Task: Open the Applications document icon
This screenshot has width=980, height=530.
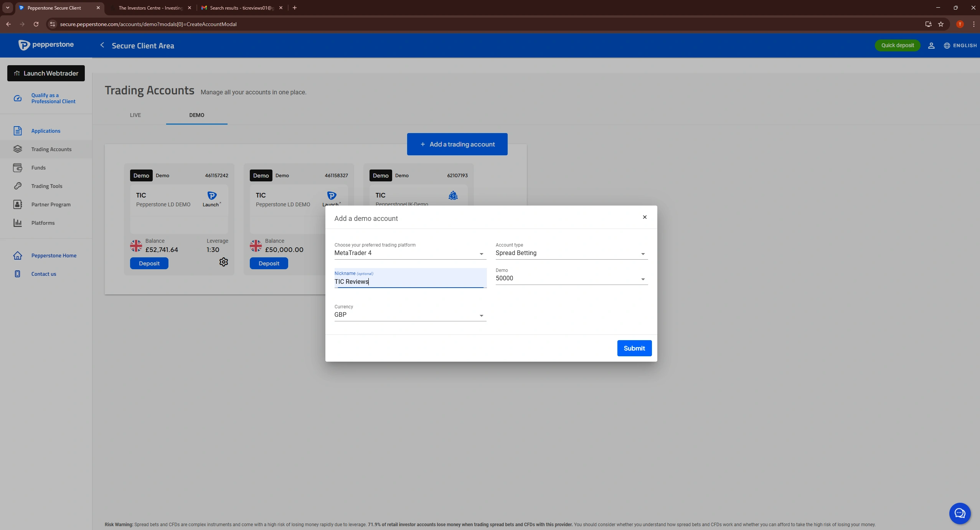Action: pyautogui.click(x=18, y=130)
